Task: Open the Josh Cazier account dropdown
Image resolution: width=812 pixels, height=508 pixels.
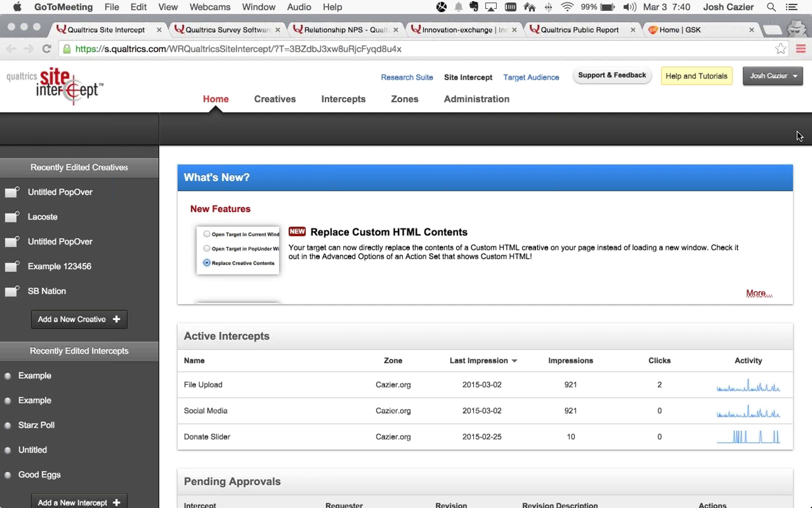Action: pos(772,76)
